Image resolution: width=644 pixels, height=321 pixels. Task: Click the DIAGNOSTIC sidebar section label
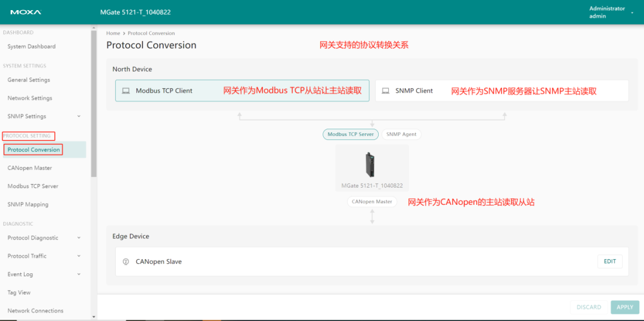18,224
